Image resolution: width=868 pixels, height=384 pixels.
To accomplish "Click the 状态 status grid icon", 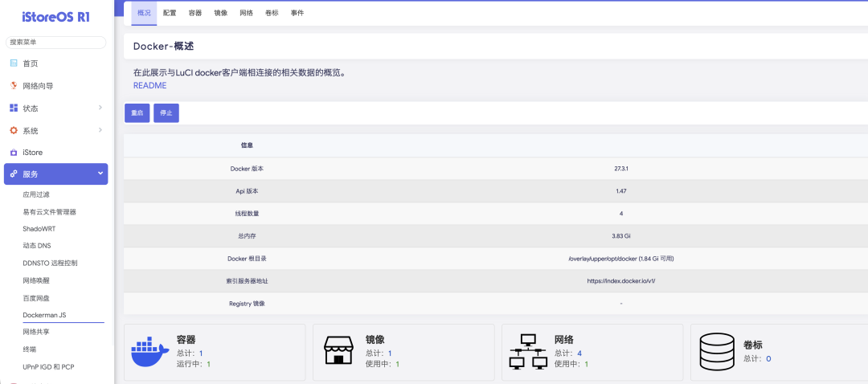I will point(14,108).
